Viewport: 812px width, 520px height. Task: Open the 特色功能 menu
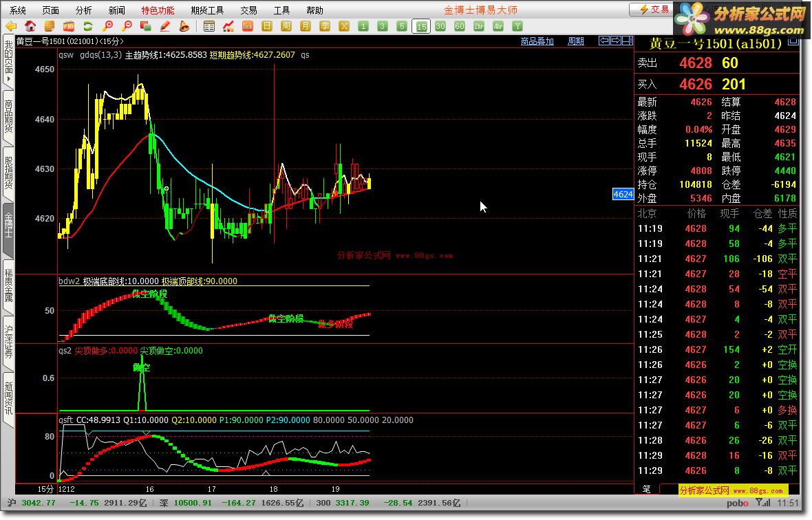(158, 10)
